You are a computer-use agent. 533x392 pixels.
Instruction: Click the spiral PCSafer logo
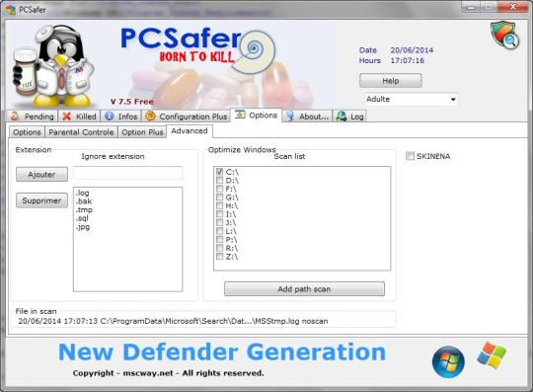tap(254, 52)
